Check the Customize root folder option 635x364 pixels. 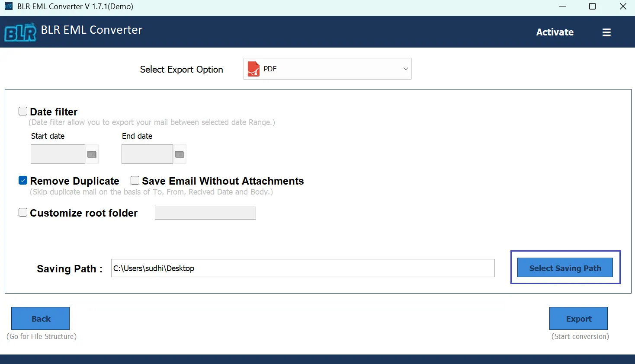pyautogui.click(x=22, y=212)
